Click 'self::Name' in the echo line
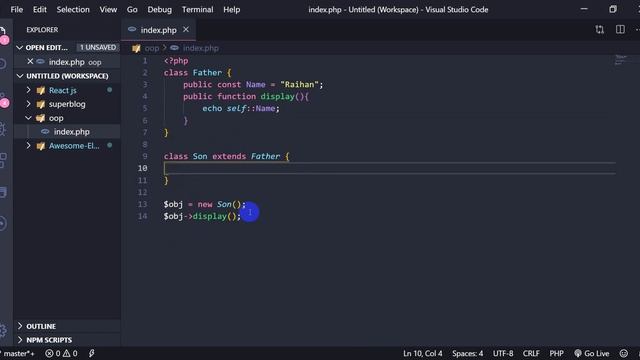The image size is (640, 360). coord(251,109)
